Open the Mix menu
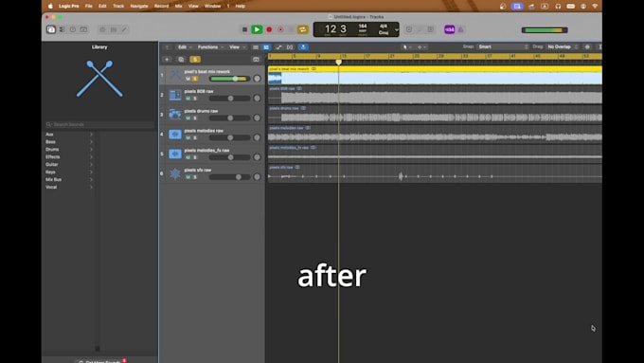644x363 pixels. pyautogui.click(x=179, y=7)
